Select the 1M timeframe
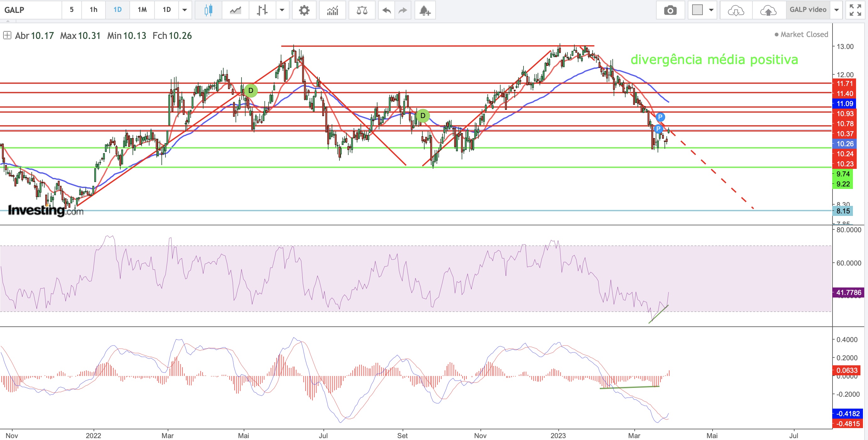Image resolution: width=868 pixels, height=440 pixels. pyautogui.click(x=142, y=10)
